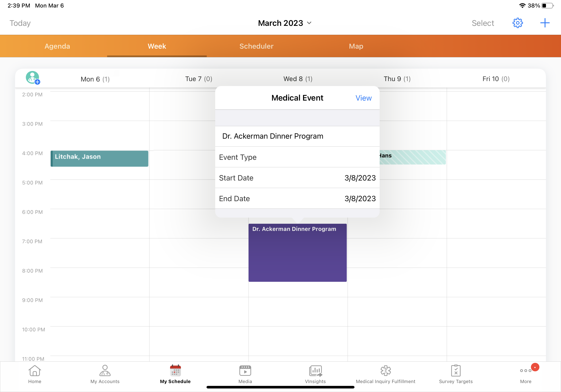Viewport: 561px width, 392px height.
Task: Tap the Today button
Action: coord(20,23)
